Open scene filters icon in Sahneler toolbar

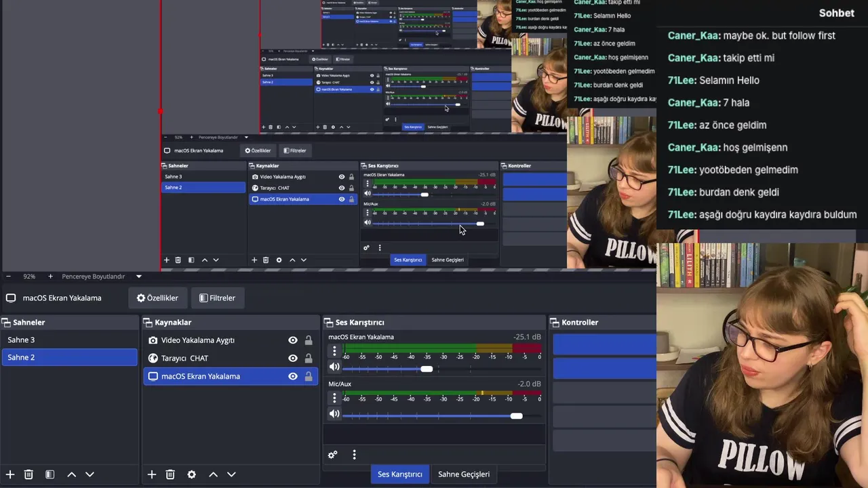pos(50,474)
